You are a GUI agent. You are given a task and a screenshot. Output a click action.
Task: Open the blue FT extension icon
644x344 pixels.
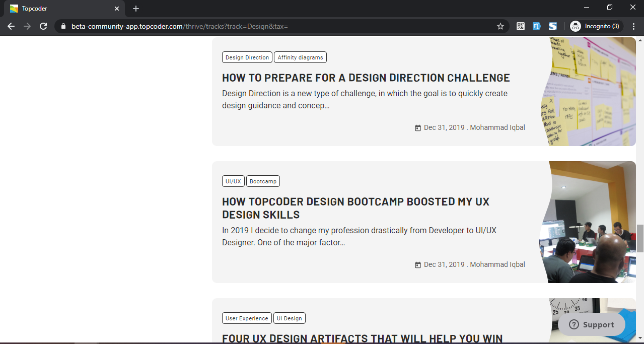tap(537, 26)
